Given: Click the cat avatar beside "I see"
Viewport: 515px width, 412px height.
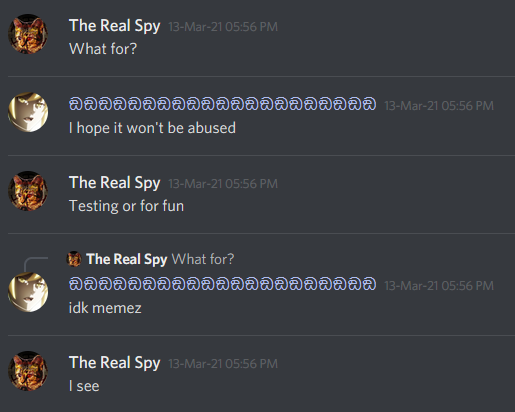Looking at the screenshot, I should pyautogui.click(x=28, y=371).
